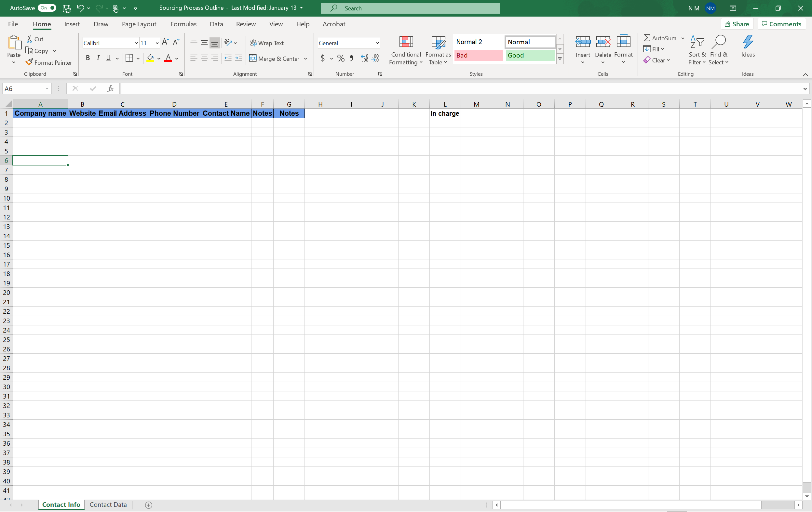The width and height of the screenshot is (812, 512).
Task: Click the Conditional Formatting icon
Action: point(406,42)
